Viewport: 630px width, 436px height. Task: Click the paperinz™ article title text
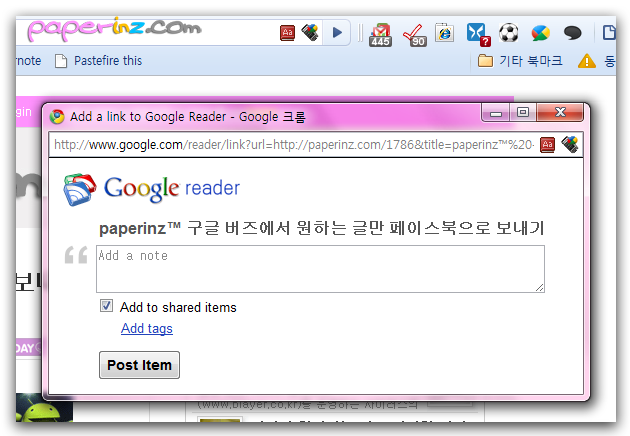(321, 228)
